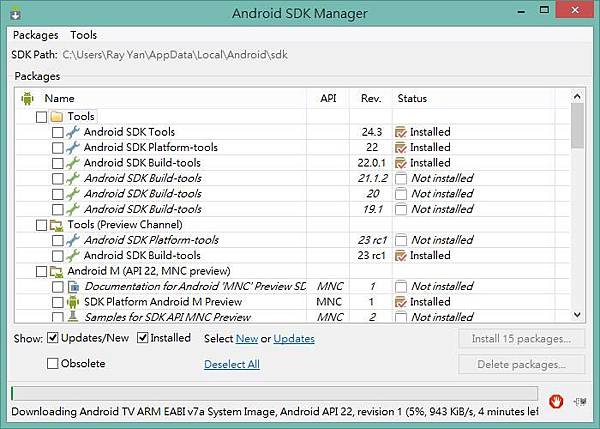Click the Status column header
Screen dimensions: 600x429
click(x=412, y=98)
